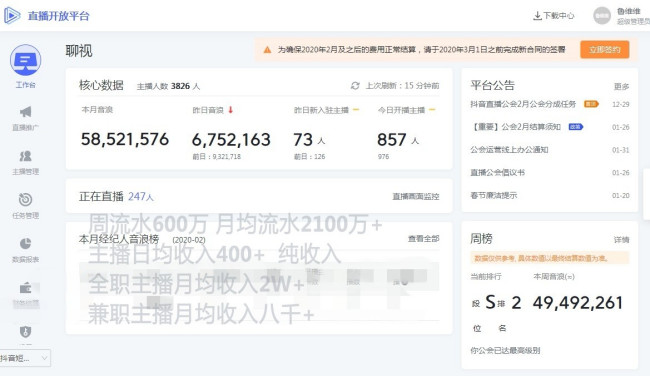Open 详情 in 周榜 panel
The width and height of the screenshot is (650, 376).
point(621,240)
